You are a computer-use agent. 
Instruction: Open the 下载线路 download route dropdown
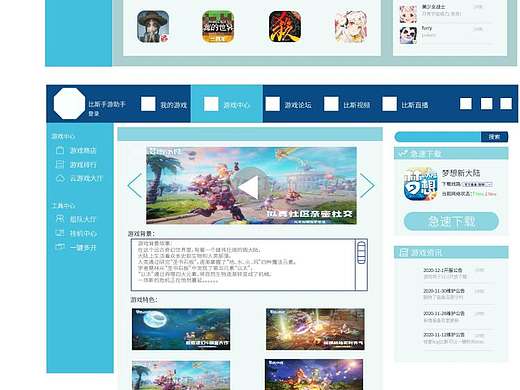tap(477, 184)
